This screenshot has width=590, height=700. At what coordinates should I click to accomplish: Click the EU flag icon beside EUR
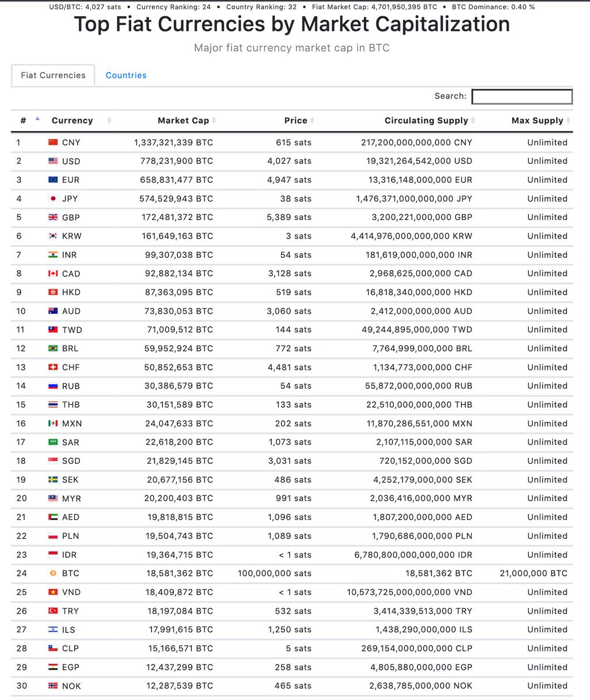(x=53, y=180)
